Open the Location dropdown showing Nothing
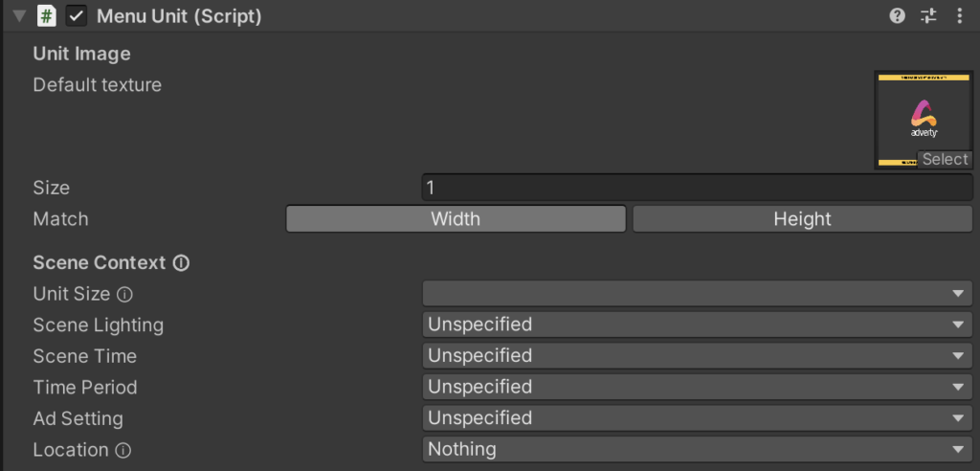 pos(697,449)
